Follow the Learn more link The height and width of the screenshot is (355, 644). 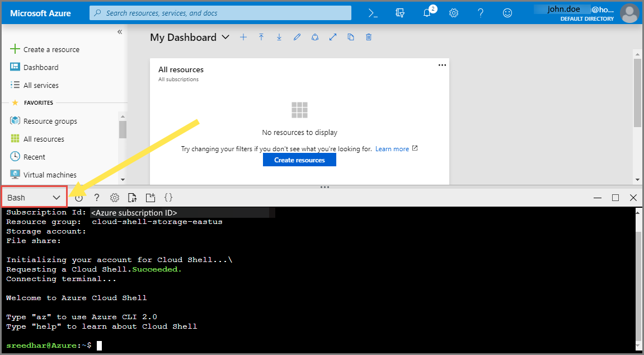click(392, 149)
